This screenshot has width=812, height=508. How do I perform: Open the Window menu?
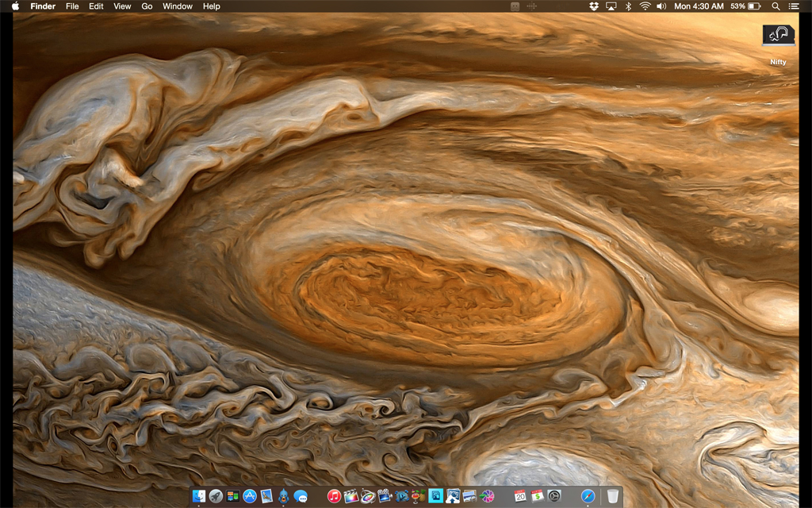178,6
